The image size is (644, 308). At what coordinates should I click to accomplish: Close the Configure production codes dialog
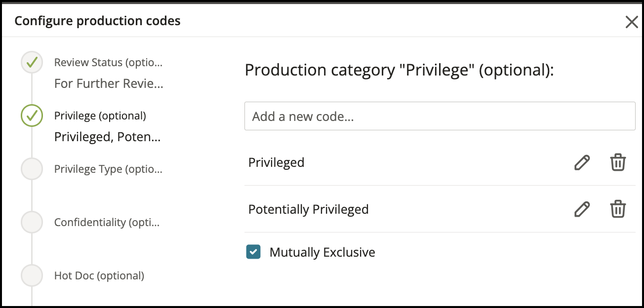pos(631,21)
